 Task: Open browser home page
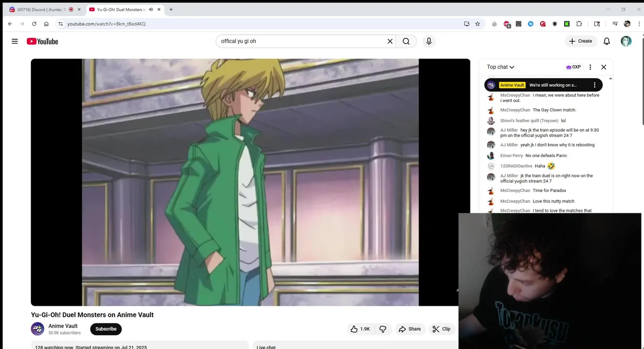(46, 24)
